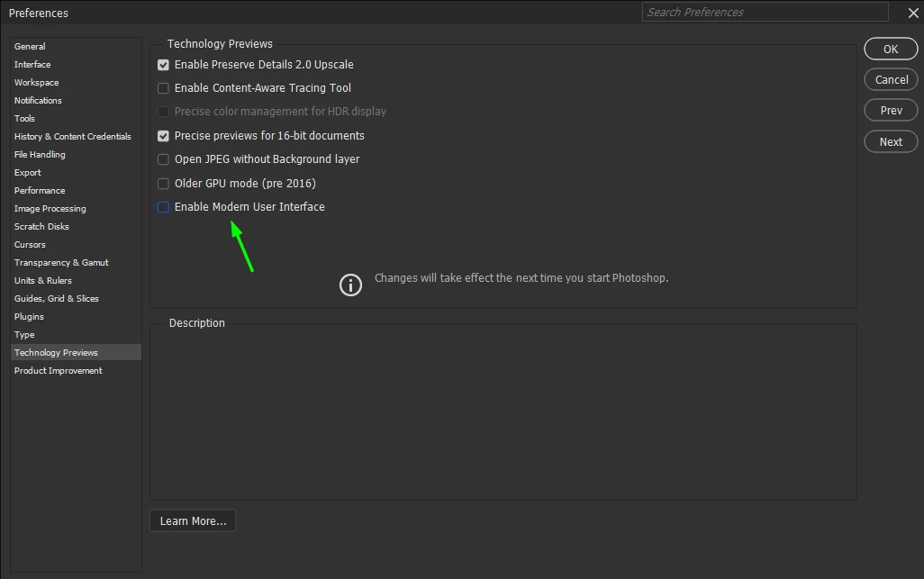Toggle Precise previews for 16-bit documents

pyautogui.click(x=163, y=136)
